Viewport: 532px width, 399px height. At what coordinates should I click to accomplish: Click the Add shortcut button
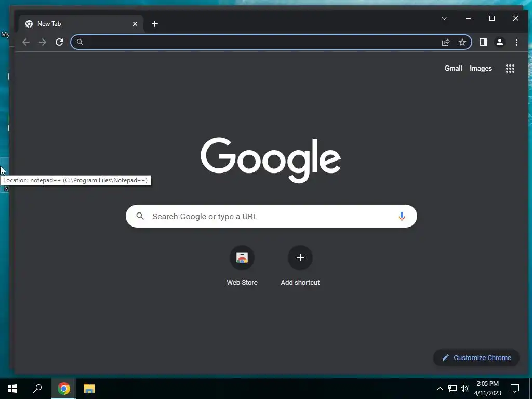pyautogui.click(x=300, y=266)
